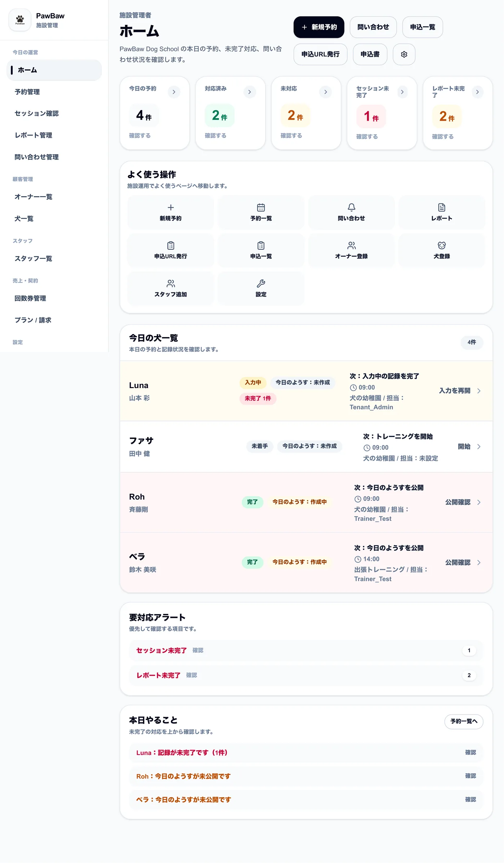This screenshot has height=863, width=504.
Task: Click 確認する under 未対応
Action: click(x=291, y=136)
